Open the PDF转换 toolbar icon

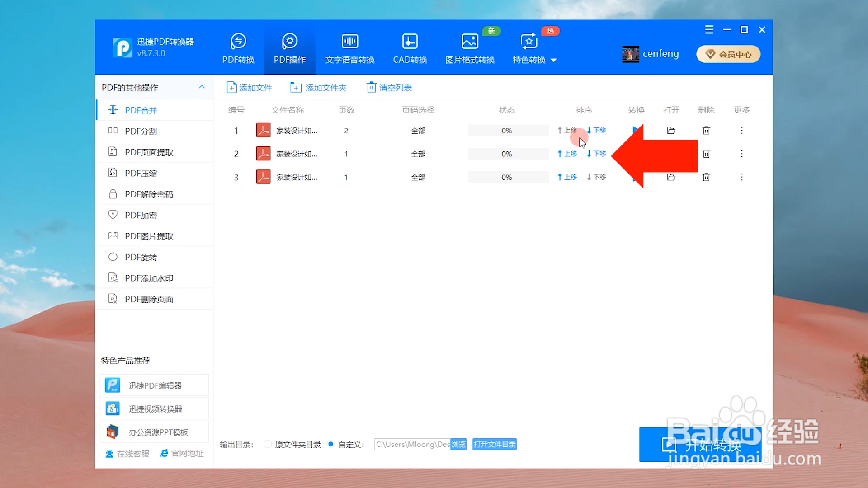(238, 42)
